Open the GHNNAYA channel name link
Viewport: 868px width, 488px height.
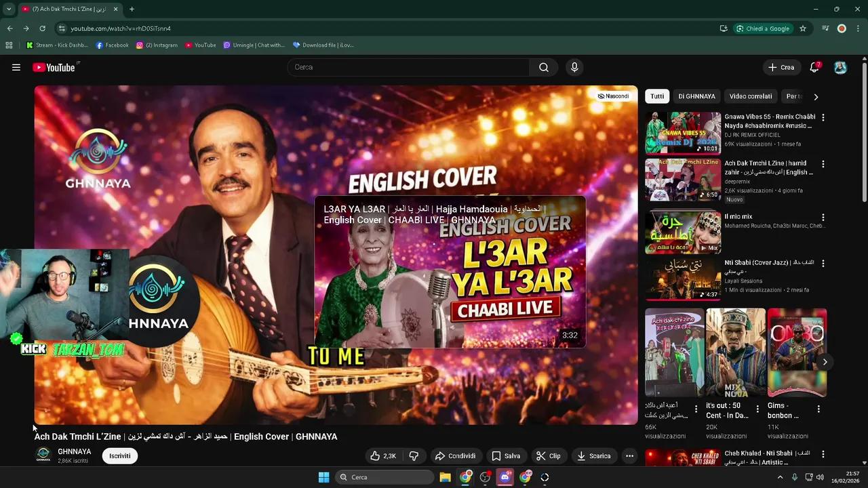(74, 451)
